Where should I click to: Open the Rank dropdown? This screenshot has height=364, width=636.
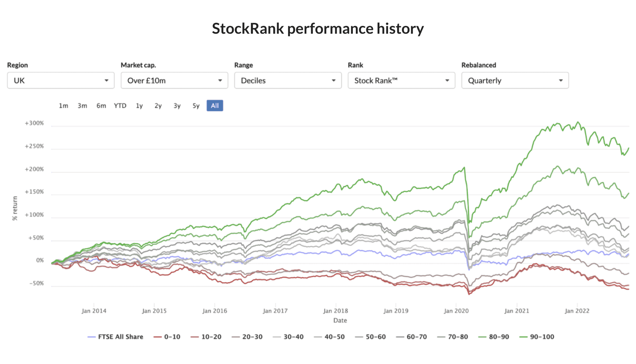(x=401, y=80)
